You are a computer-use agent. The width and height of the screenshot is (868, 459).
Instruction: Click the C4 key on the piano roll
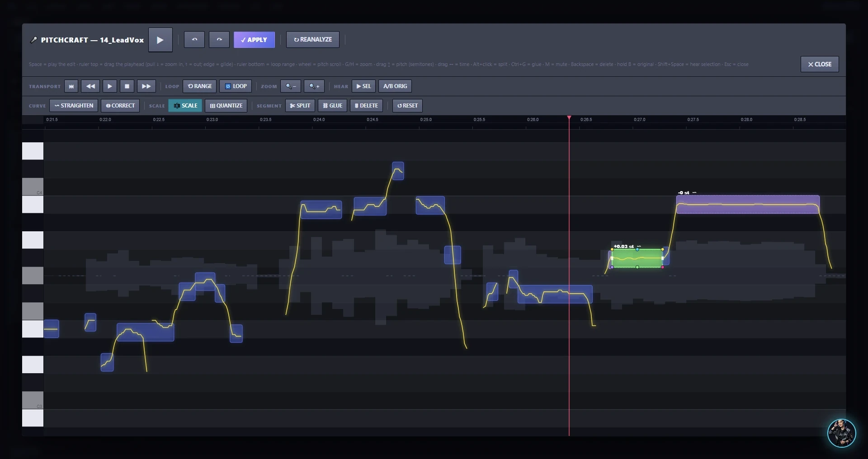coord(33,187)
